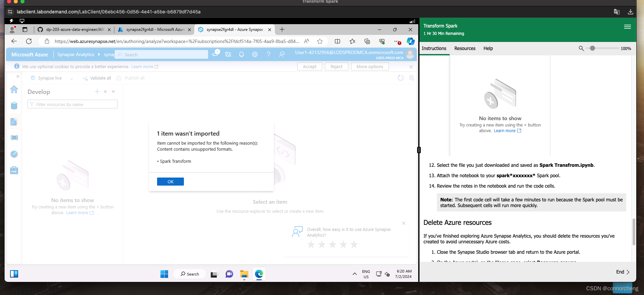Open Edge Copilot icon
Viewport: 644px width, 295px height.
pyautogui.click(x=411, y=41)
